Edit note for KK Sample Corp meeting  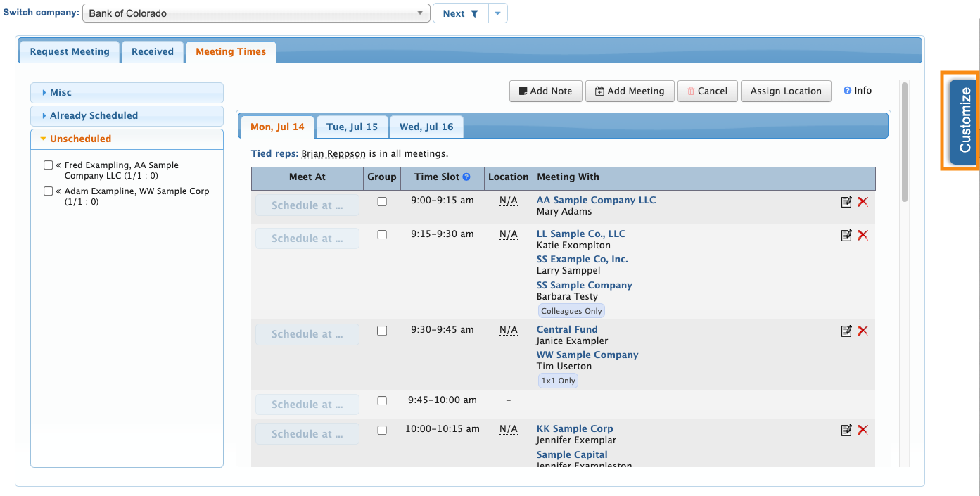846,431
